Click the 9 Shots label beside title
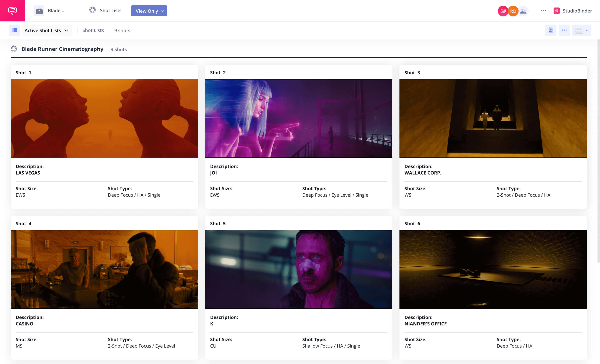This screenshot has width=600, height=364. (119, 49)
